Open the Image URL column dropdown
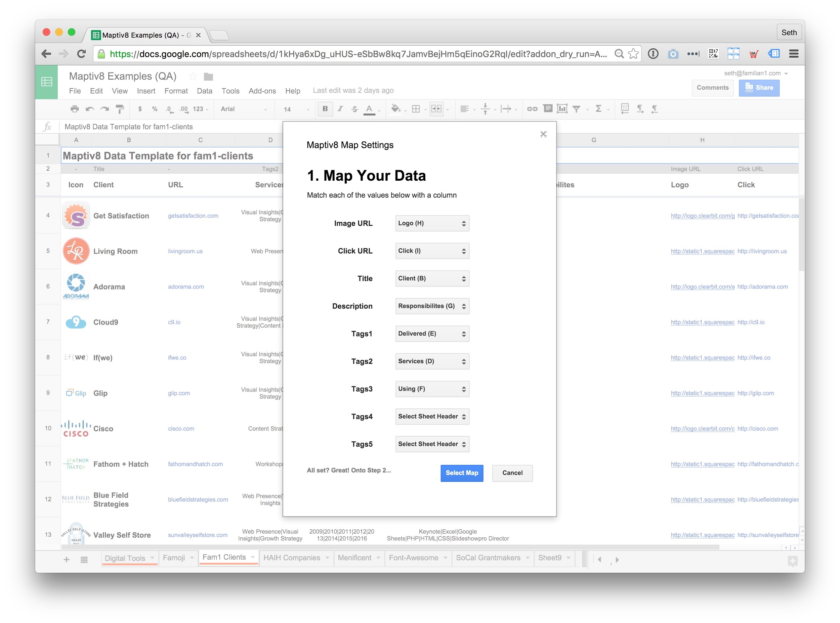 pos(432,223)
